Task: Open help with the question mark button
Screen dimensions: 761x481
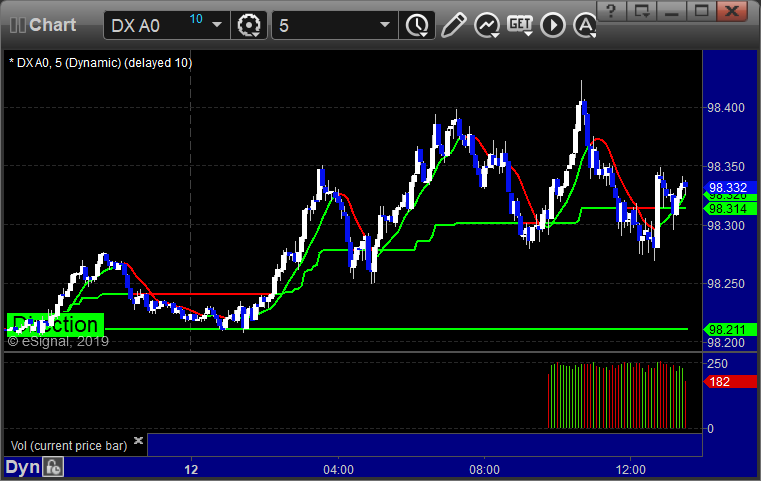Action: click(611, 11)
